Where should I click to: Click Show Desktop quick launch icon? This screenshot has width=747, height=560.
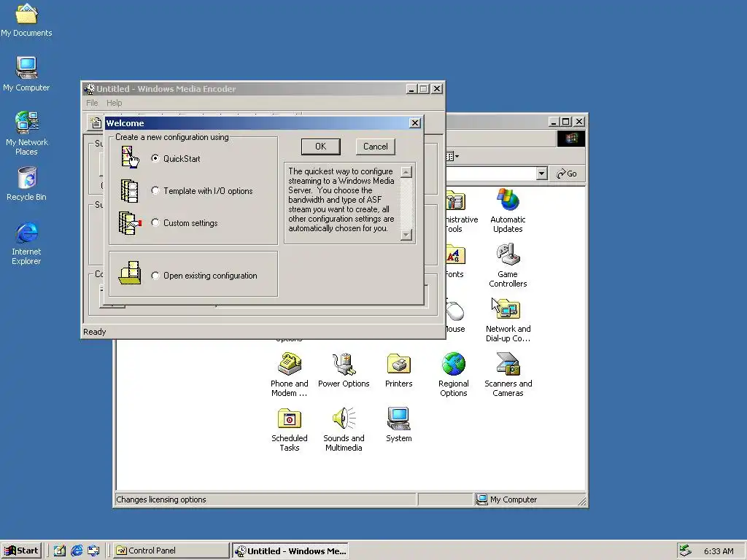tap(60, 551)
